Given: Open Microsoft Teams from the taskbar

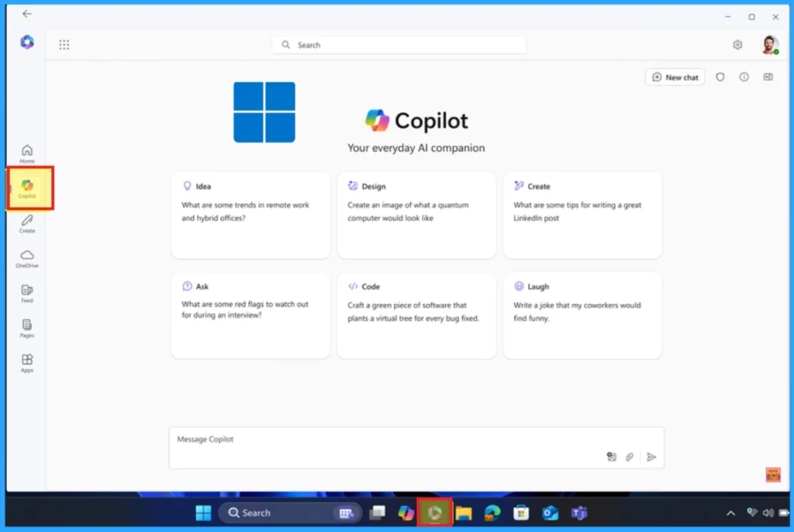Looking at the screenshot, I should [578, 513].
